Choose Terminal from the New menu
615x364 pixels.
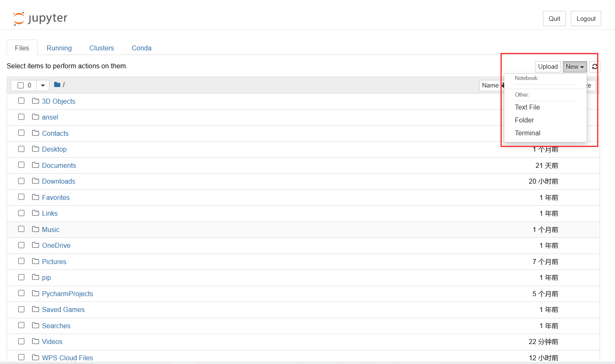tap(528, 133)
